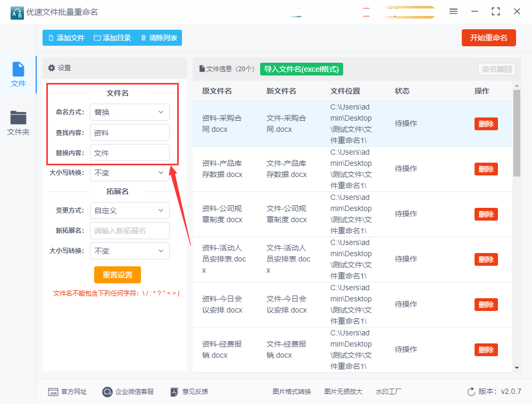
Task: Select the 资料-今日会议安排.docx original name cell
Action: (x=222, y=305)
